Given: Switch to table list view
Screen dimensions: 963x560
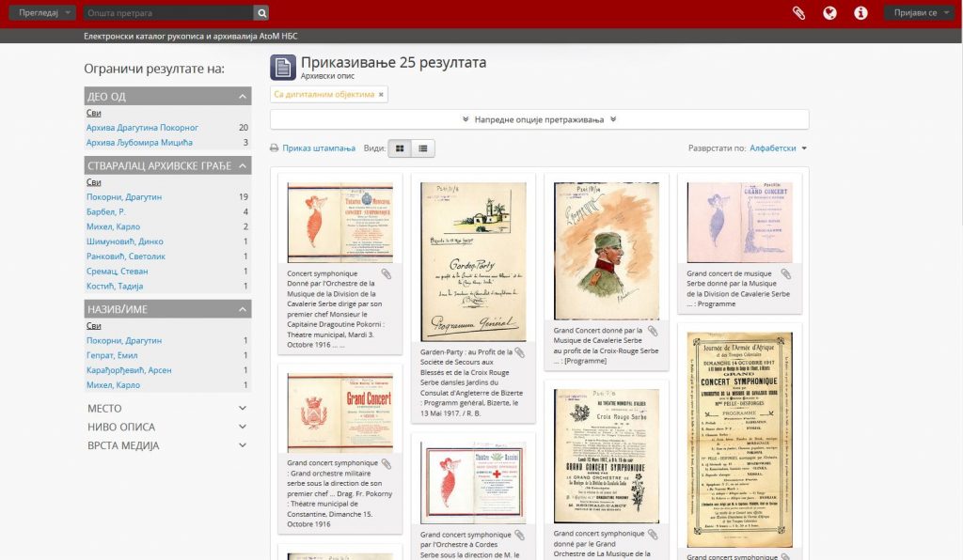Looking at the screenshot, I should [423, 148].
